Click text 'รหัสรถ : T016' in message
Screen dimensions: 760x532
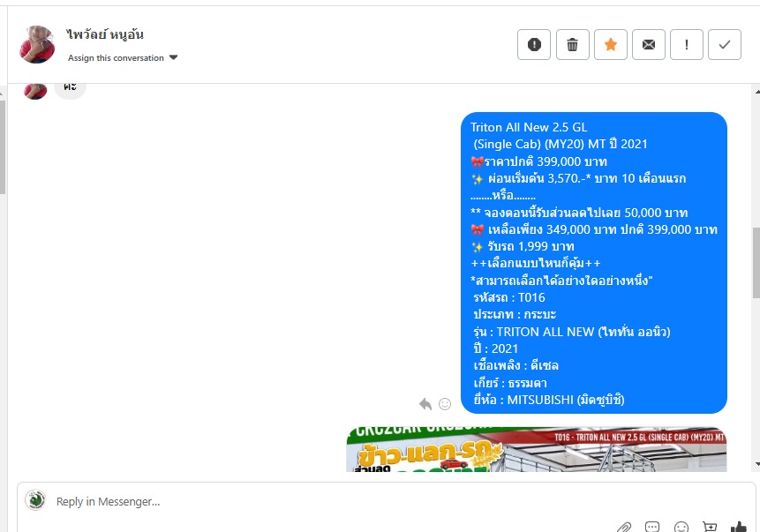[509, 297]
